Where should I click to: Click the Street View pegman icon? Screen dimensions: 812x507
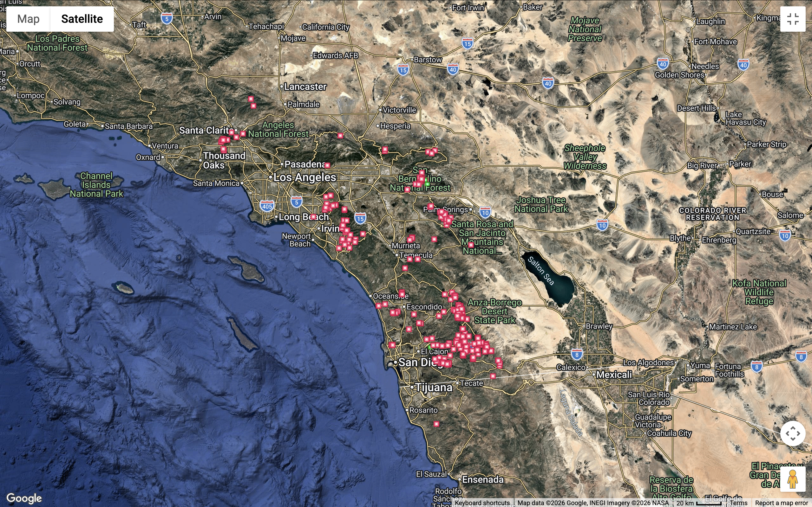point(793,479)
